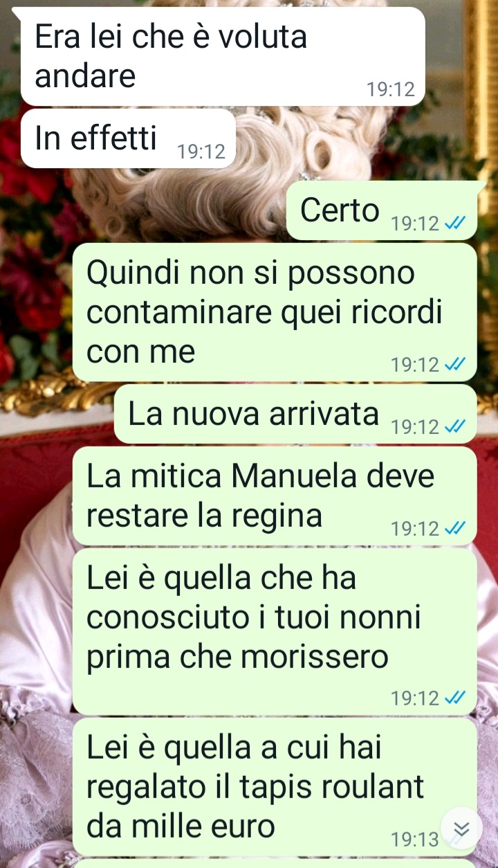
Task: Tap the read ticks on 'La nuova arrivata'
Action: point(456,428)
